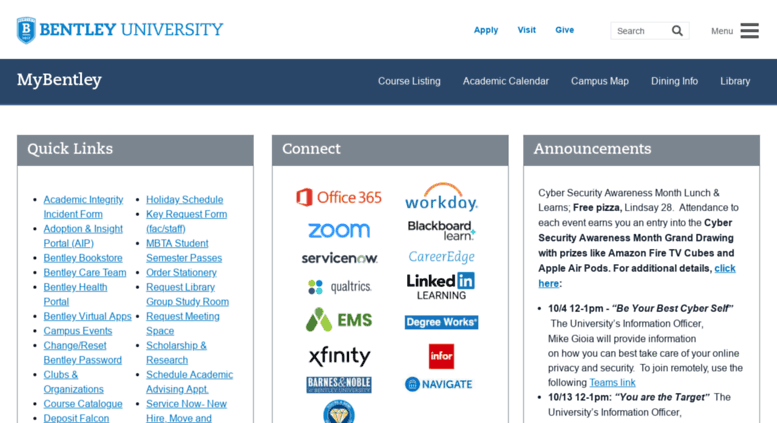Click the Menu text label in header

click(722, 31)
